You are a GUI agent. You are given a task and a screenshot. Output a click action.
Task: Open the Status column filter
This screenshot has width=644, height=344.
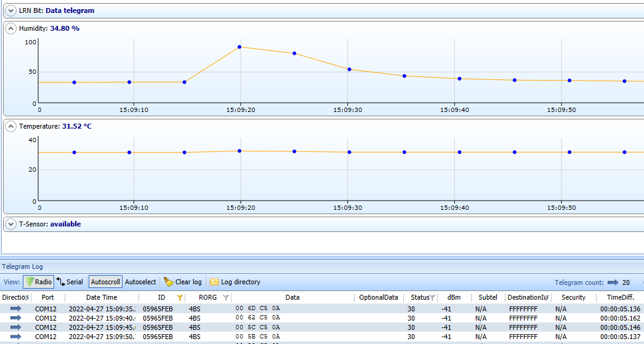(432, 298)
